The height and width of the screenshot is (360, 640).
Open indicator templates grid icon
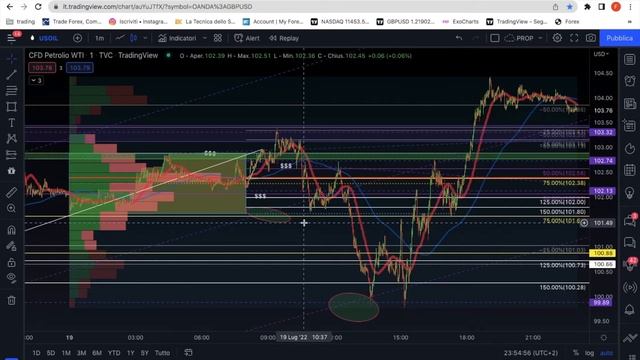pos(218,38)
